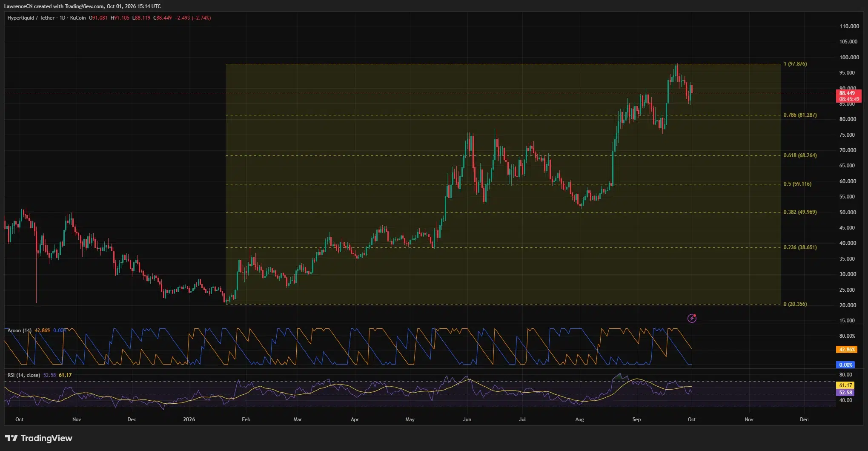The image size is (868, 451).
Task: Click the low value L88.119
Action: point(141,18)
